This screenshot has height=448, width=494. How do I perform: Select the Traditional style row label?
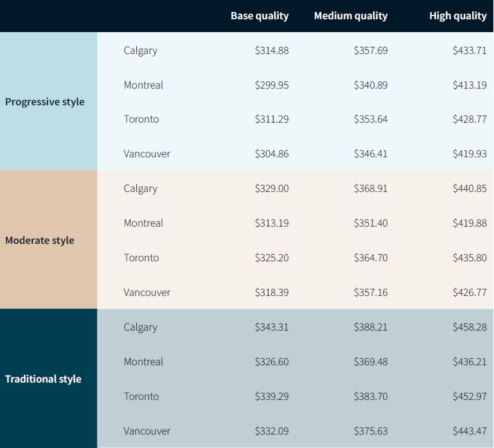coord(43,379)
